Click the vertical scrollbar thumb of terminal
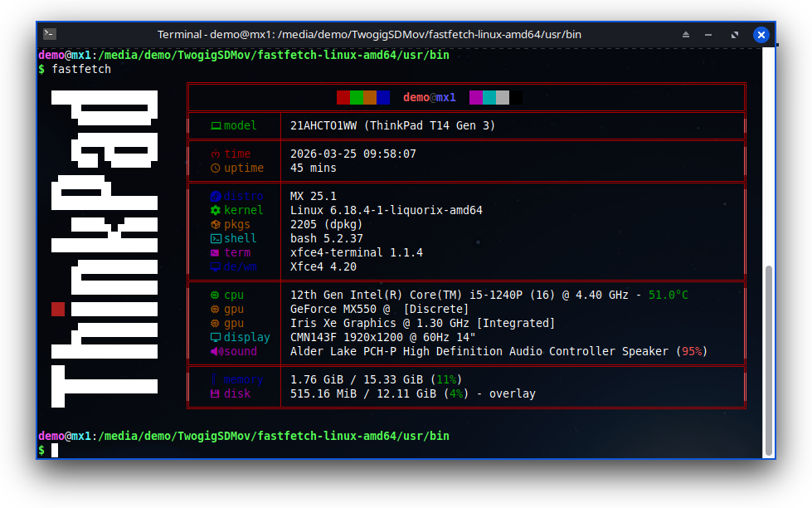This screenshot has width=812, height=508. tap(769, 359)
